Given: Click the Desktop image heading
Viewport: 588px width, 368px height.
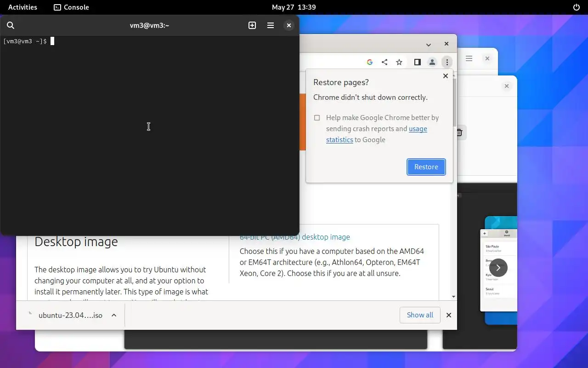Looking at the screenshot, I should coord(76,241).
